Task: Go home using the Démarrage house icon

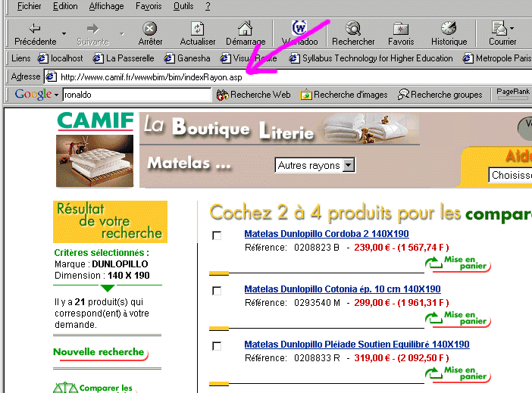Action: pyautogui.click(x=245, y=28)
